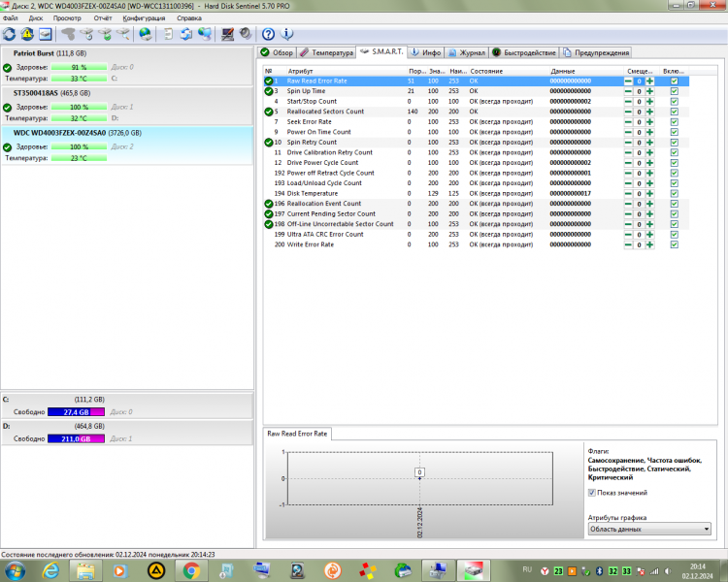
Task: Toggle enabled checkbox for Drive Power Cycle Count
Action: 675,163
